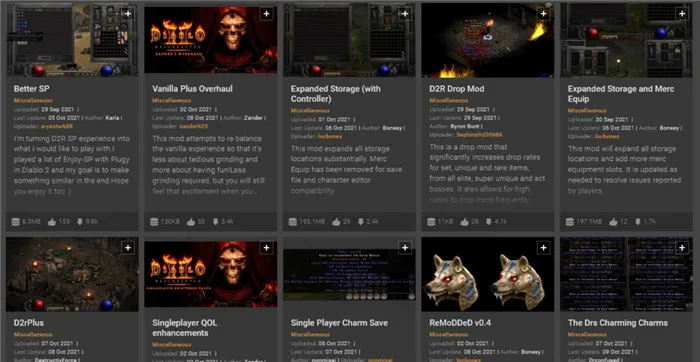This screenshot has width=700, height=362.
Task: Open the Expanded Storage (with Controller) title
Action: point(336,94)
